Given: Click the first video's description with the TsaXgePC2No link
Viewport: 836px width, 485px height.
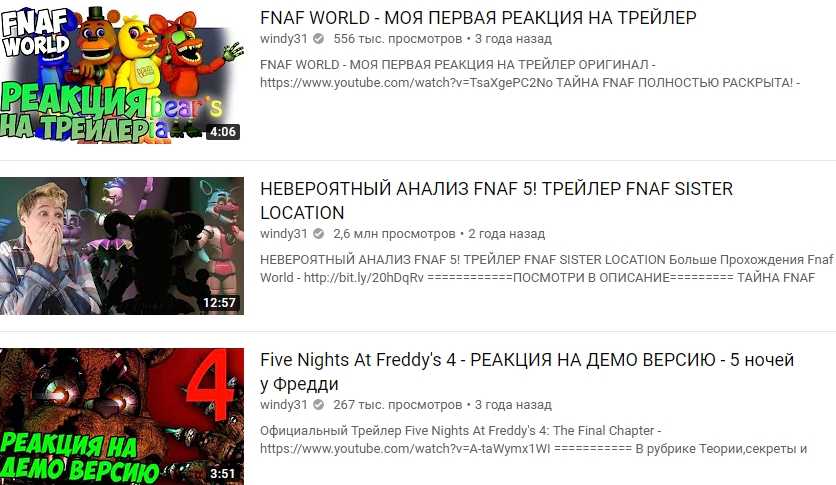Looking at the screenshot, I should 530,74.
